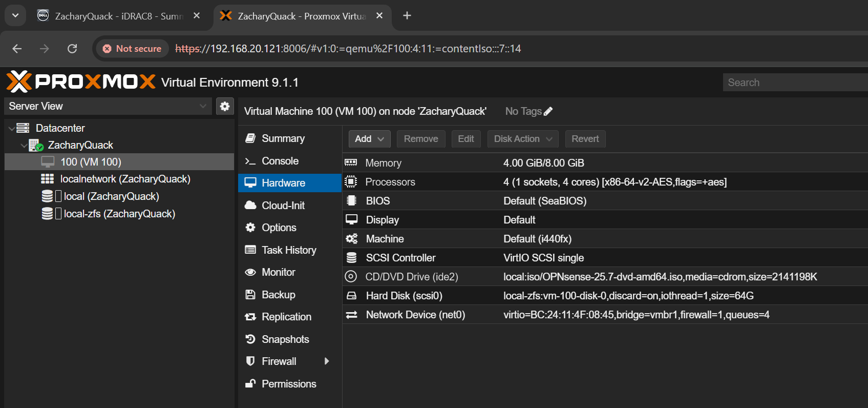
Task: Open the Add hardware dropdown
Action: coord(369,139)
